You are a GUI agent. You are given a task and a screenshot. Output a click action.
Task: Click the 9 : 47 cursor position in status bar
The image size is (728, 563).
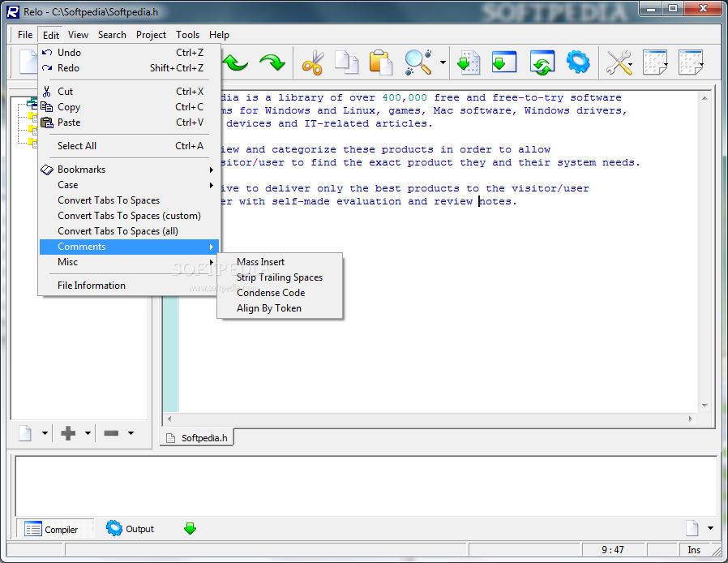click(x=613, y=549)
